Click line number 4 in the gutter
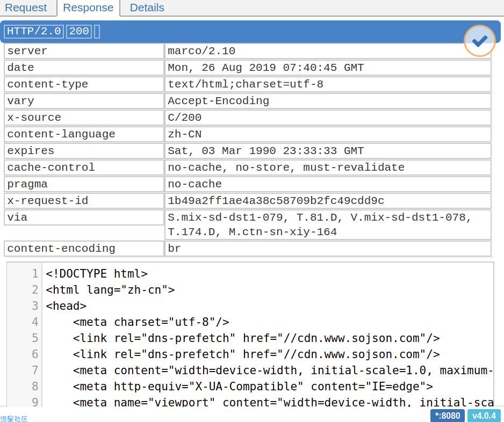This screenshot has height=422, width=504. point(35,322)
